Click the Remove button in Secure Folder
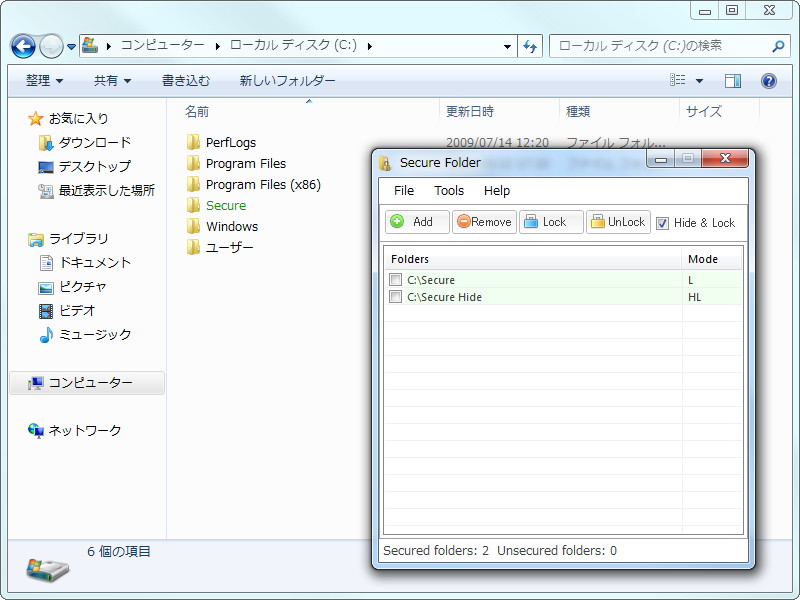Viewport: 800px width, 600px height. click(484, 222)
